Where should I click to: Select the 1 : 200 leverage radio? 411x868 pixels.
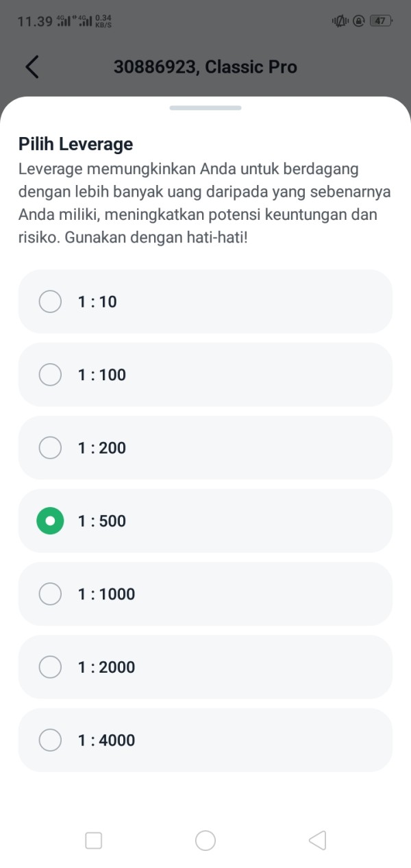pyautogui.click(x=50, y=448)
